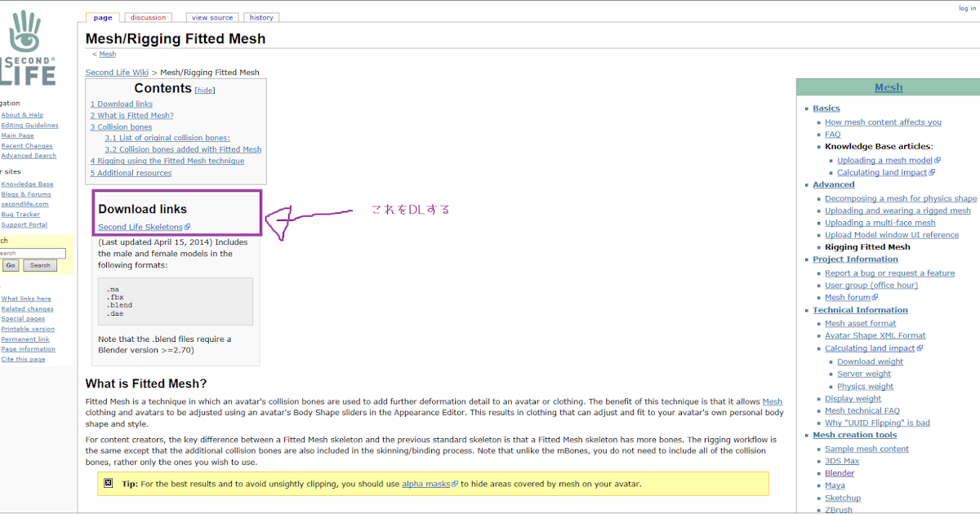Open the history tab
Viewport: 980px width, 514px height.
[261, 17]
